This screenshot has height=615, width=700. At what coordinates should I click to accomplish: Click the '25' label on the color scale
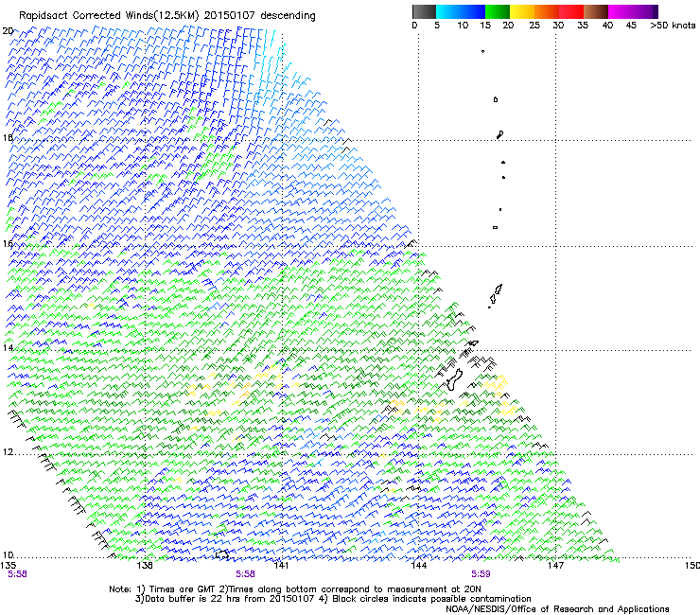[x=534, y=26]
